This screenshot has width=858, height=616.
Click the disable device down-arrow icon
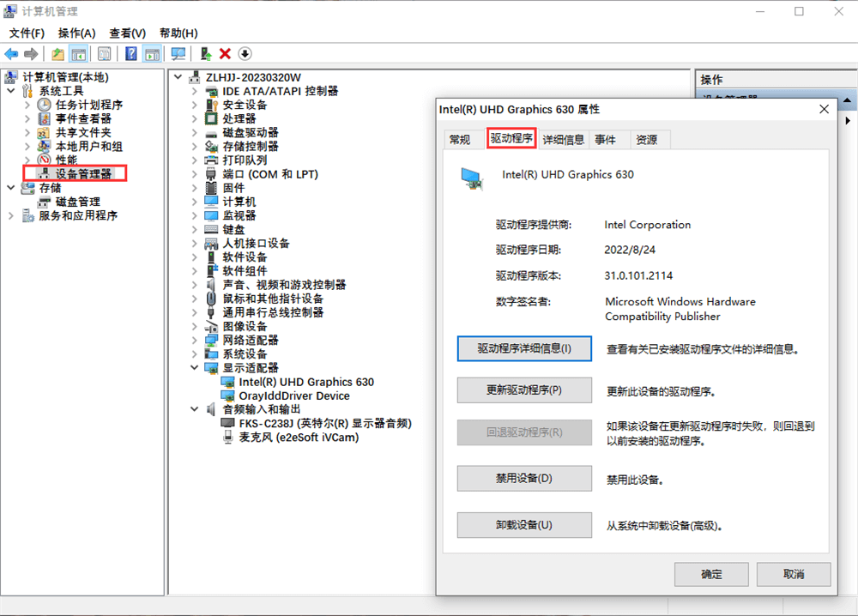[x=245, y=54]
